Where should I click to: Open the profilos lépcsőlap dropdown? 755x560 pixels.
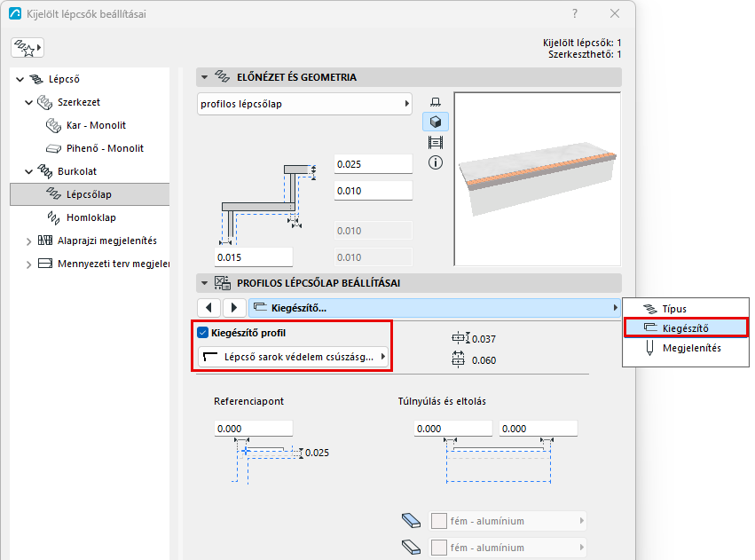304,104
